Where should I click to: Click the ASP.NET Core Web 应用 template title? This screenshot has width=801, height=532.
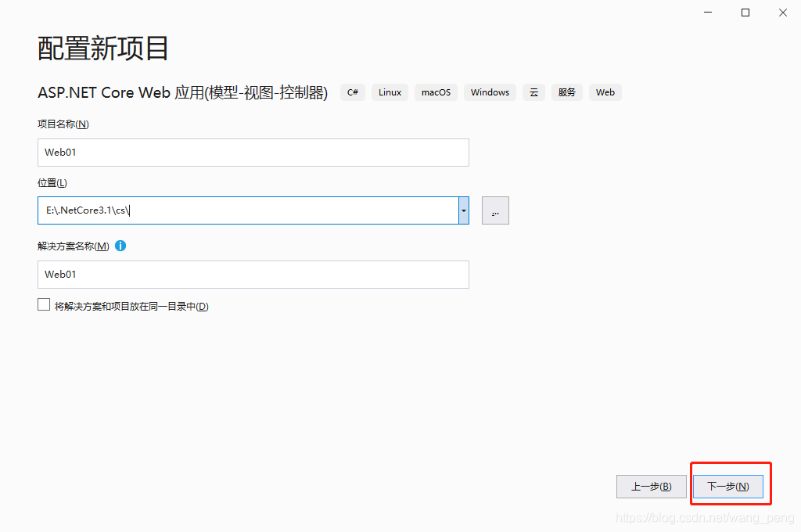click(182, 92)
